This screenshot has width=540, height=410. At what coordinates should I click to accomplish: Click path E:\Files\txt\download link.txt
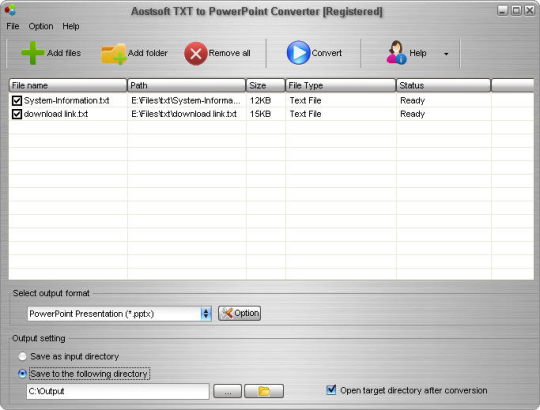coord(184,114)
